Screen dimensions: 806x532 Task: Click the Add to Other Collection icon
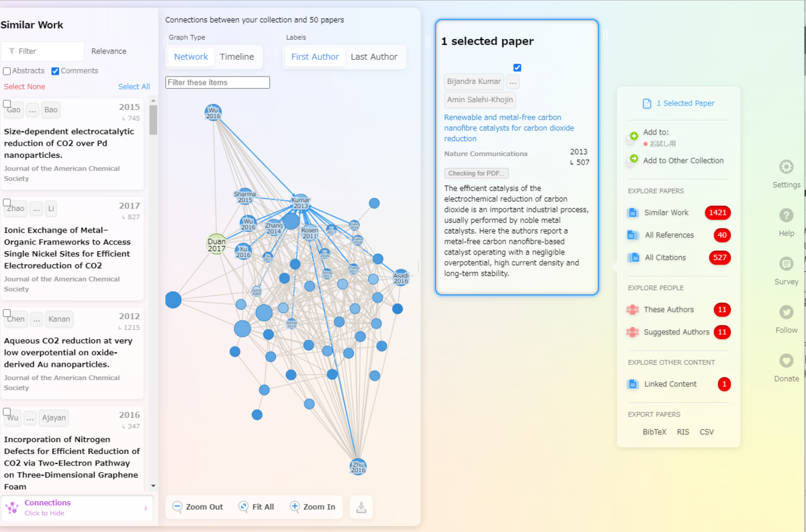point(632,161)
